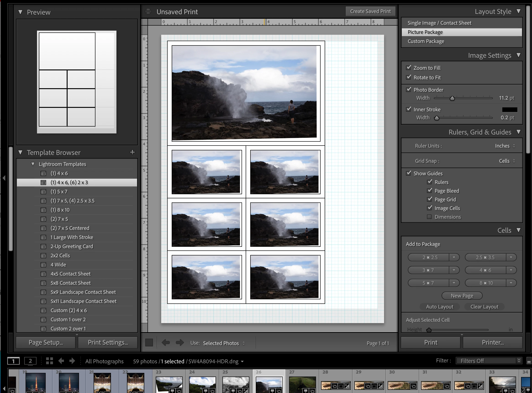Image resolution: width=532 pixels, height=393 pixels.
Task: Click the Inner Stroke black color swatch
Action: pos(509,109)
